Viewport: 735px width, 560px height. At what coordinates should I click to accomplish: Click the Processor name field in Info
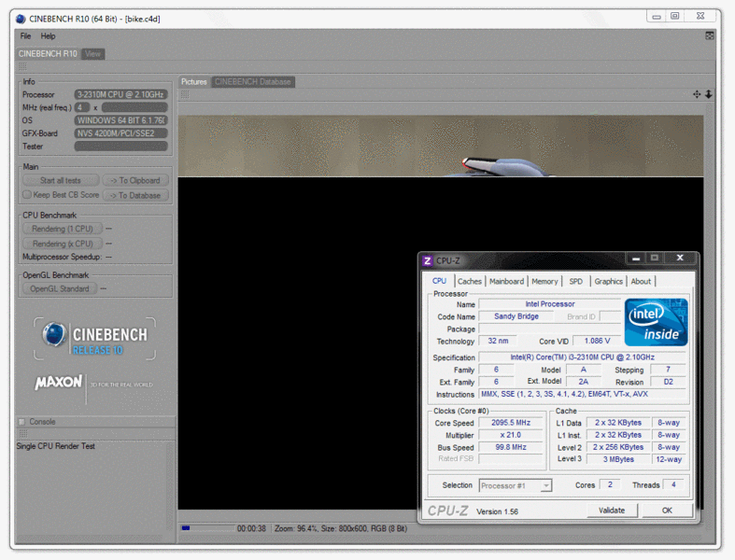tap(120, 94)
